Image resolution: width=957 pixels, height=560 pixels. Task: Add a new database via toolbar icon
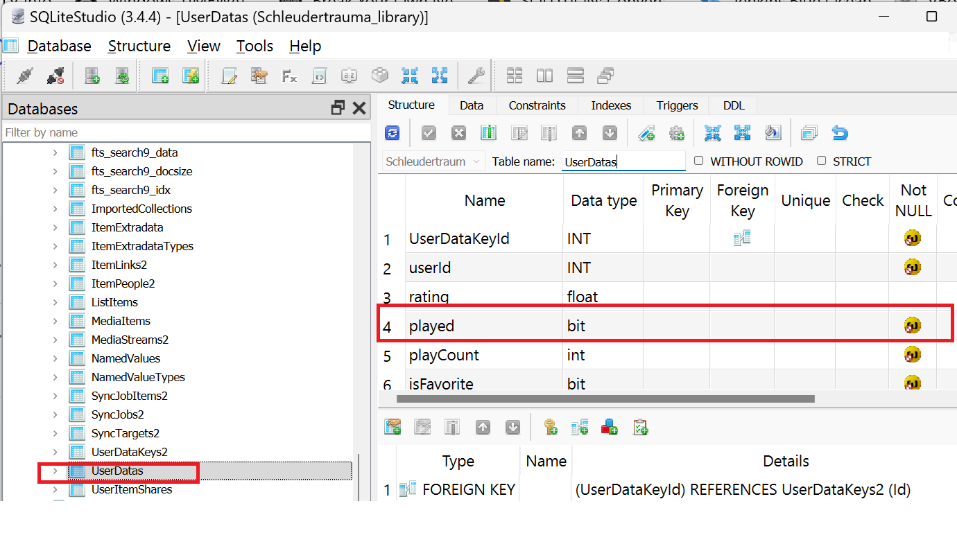[x=92, y=76]
